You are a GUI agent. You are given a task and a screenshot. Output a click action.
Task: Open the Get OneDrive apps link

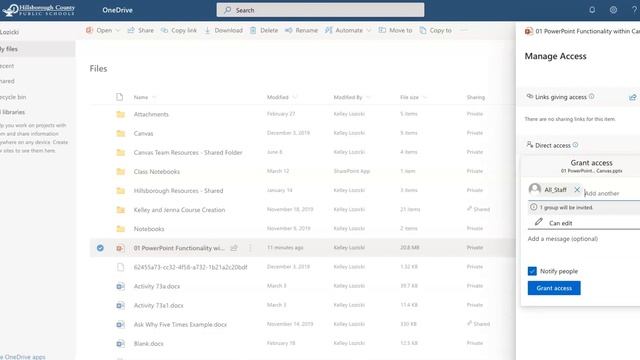(23, 357)
